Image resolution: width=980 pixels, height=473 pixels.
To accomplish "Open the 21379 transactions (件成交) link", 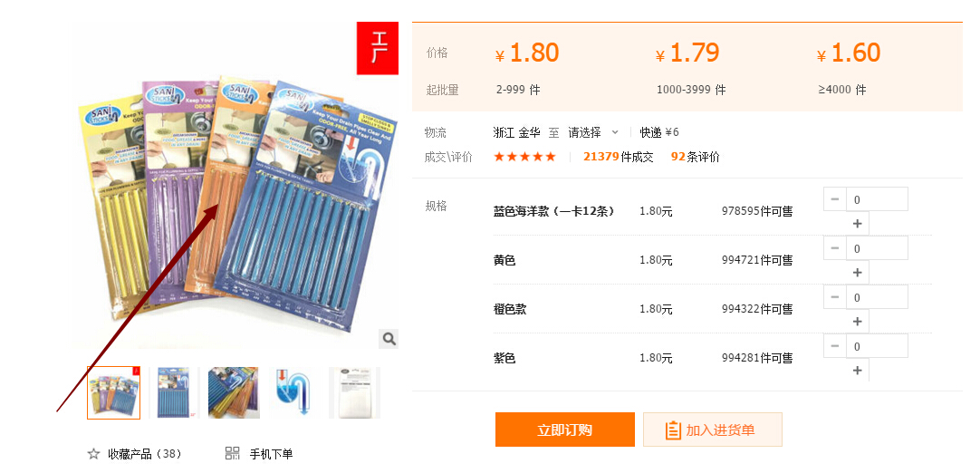I will [x=618, y=157].
